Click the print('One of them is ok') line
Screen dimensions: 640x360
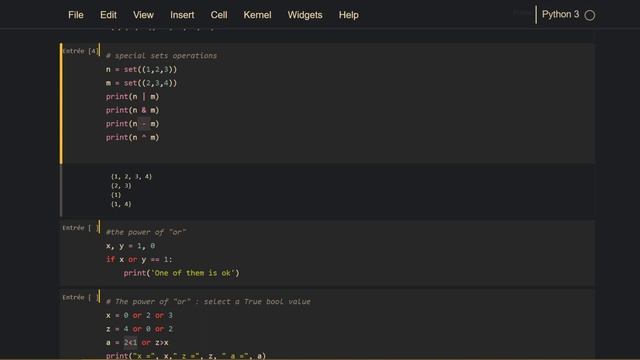(181, 273)
